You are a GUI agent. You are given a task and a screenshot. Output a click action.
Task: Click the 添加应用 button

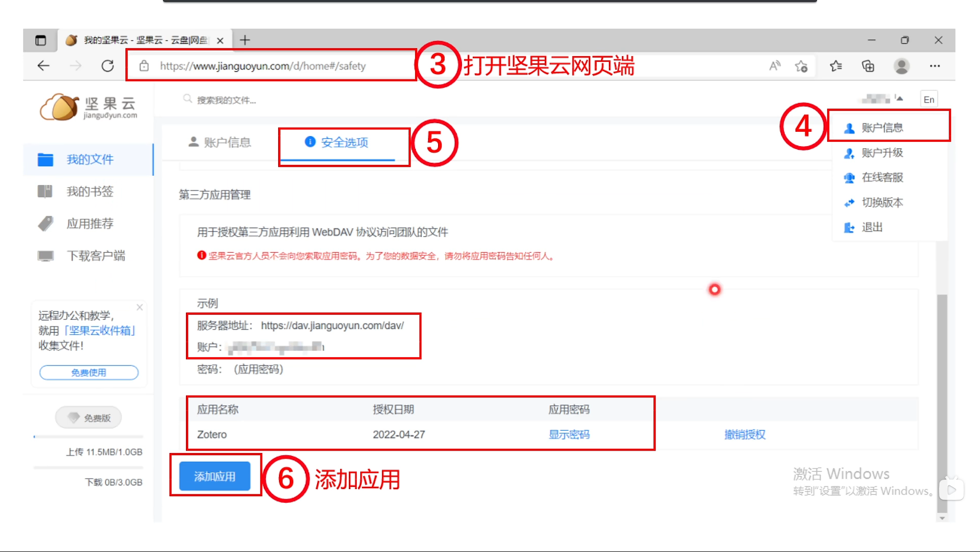[215, 476]
